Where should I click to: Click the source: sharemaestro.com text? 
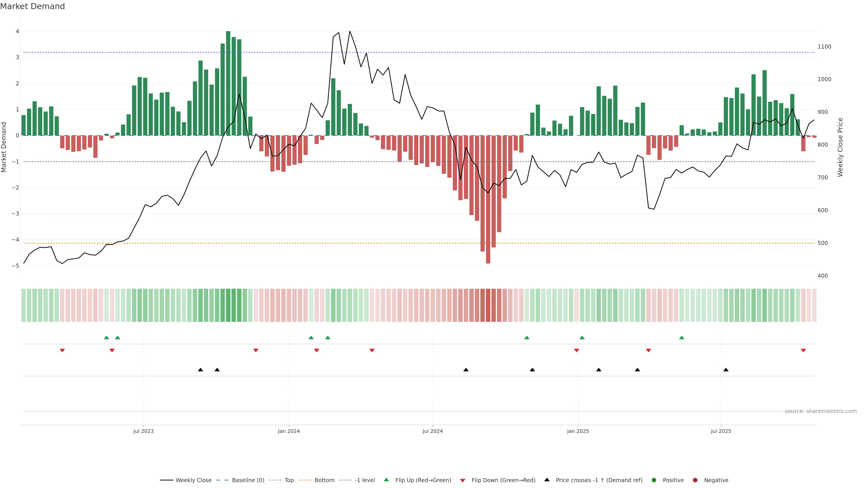821,411
